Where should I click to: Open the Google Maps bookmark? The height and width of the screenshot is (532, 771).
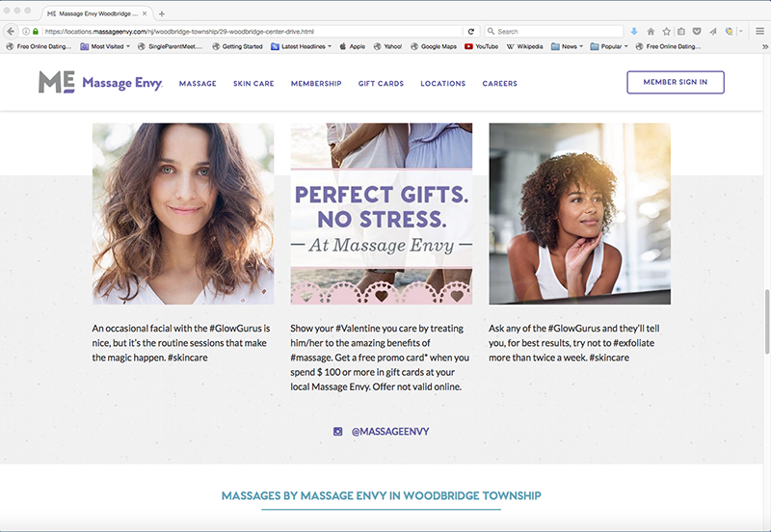coord(434,46)
